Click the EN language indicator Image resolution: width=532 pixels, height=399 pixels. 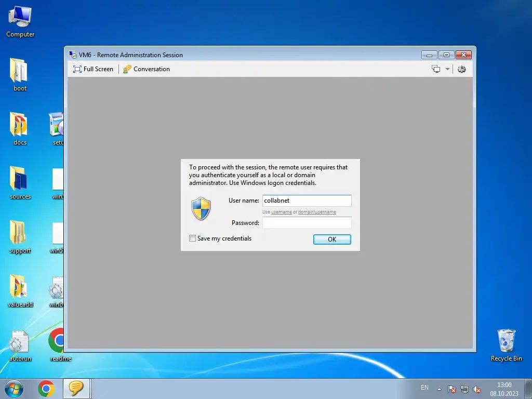(424, 388)
